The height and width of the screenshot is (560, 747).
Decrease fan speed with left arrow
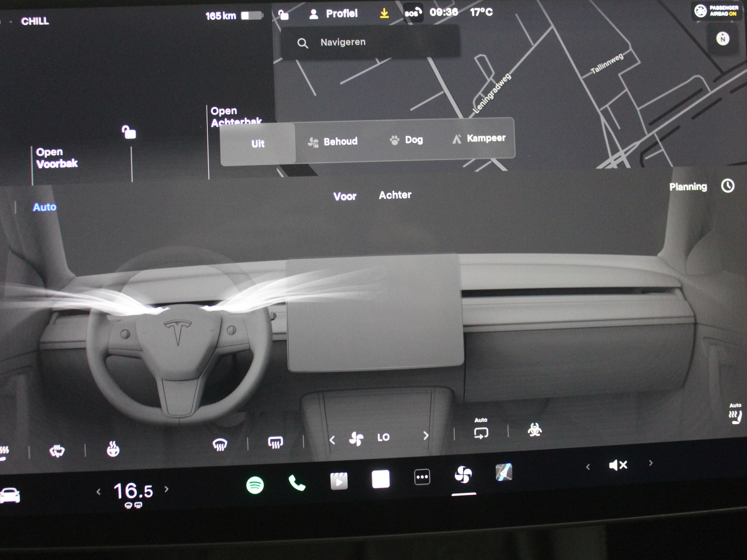[x=332, y=440]
